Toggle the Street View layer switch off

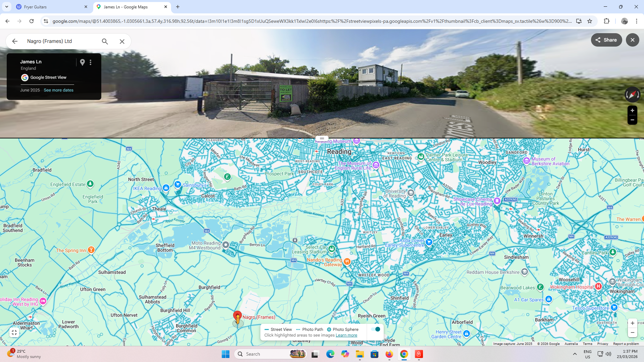[x=375, y=329]
